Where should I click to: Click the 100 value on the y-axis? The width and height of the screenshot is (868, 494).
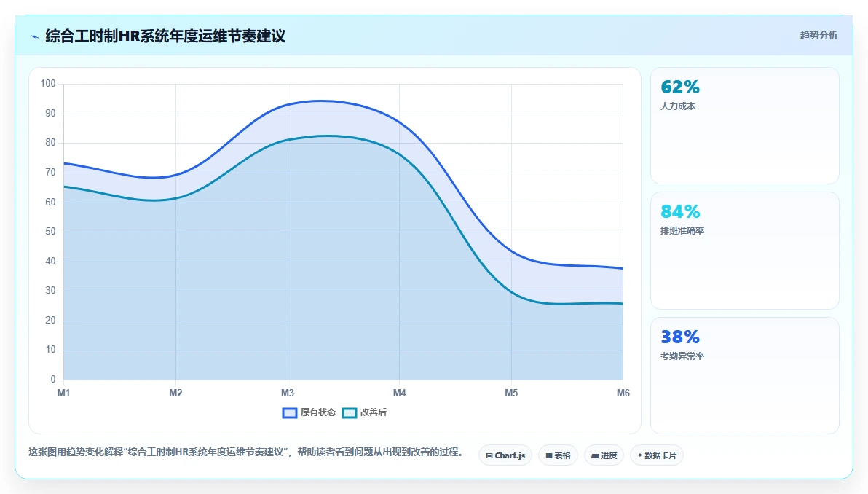48,84
